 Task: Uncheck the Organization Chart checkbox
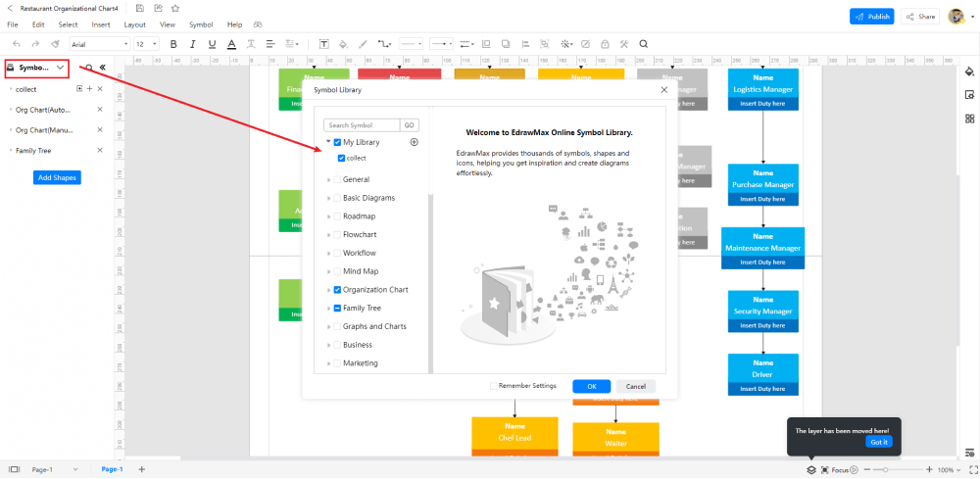(x=337, y=290)
